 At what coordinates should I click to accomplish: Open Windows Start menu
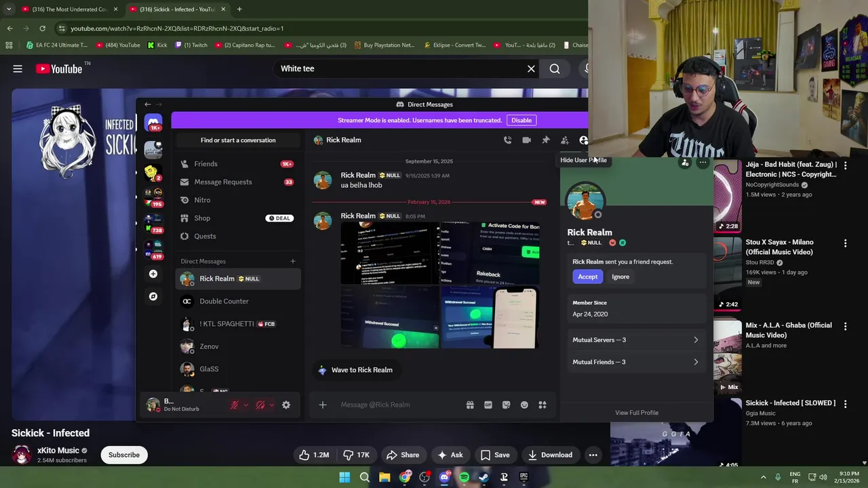click(344, 477)
